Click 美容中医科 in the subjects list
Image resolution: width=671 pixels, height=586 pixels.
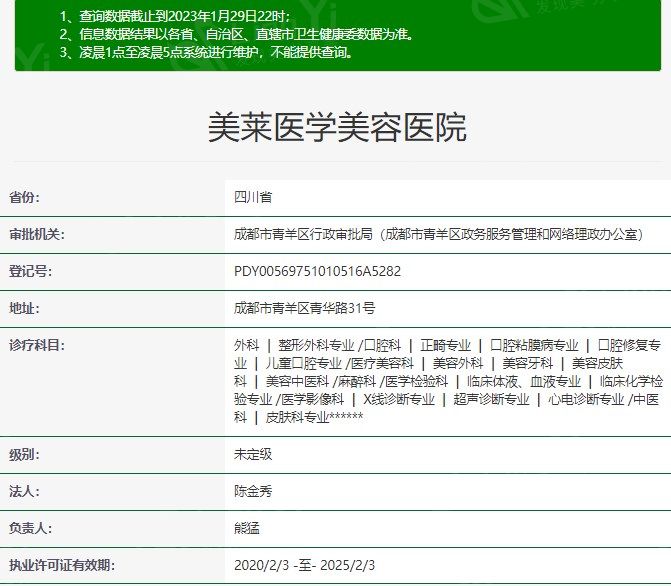click(x=297, y=381)
